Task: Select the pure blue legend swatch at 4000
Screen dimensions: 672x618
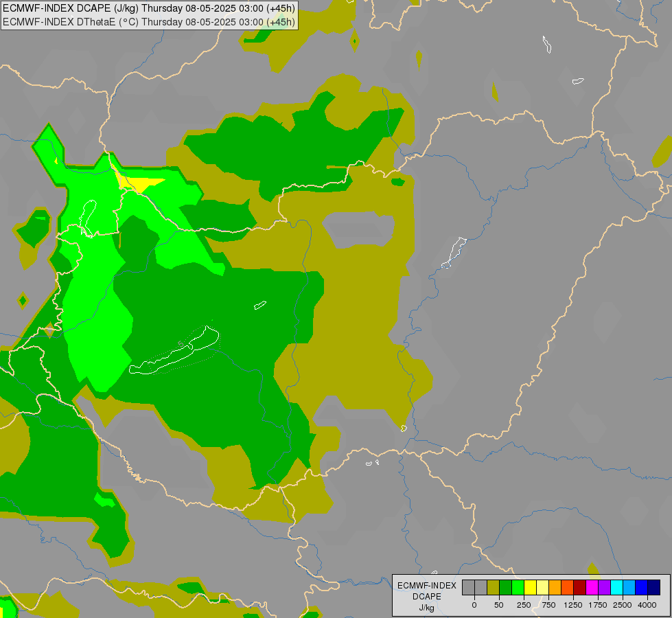Action: (x=641, y=587)
